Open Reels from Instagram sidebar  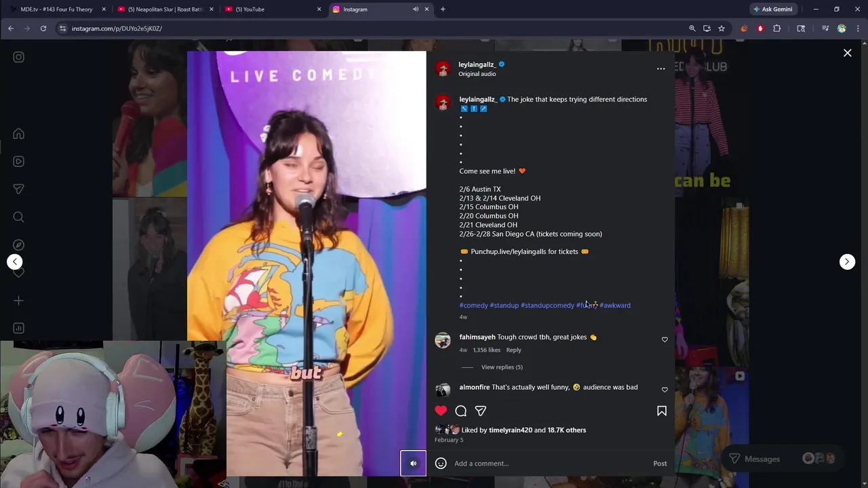pyautogui.click(x=18, y=161)
